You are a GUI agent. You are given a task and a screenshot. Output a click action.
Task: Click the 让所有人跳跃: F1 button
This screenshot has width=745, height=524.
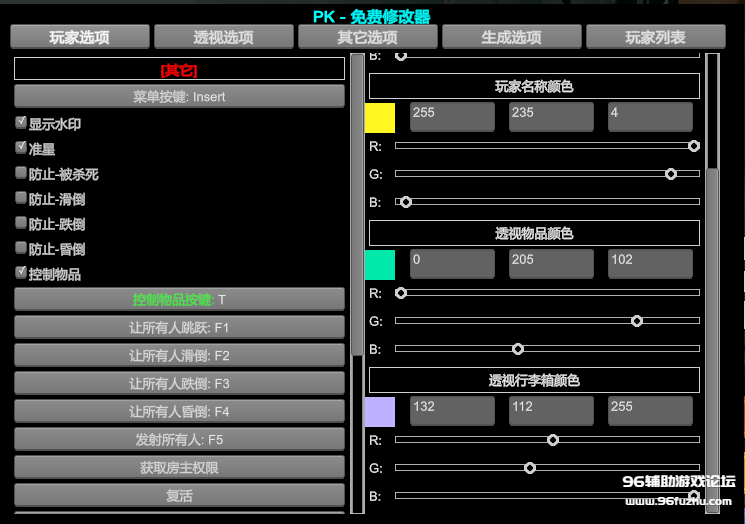(179, 327)
